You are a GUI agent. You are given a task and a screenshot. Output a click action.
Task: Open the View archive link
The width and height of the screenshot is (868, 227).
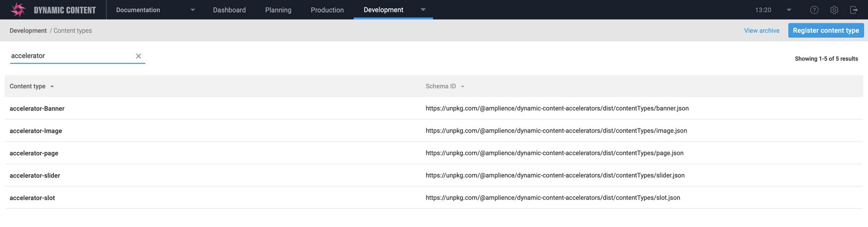(762, 31)
